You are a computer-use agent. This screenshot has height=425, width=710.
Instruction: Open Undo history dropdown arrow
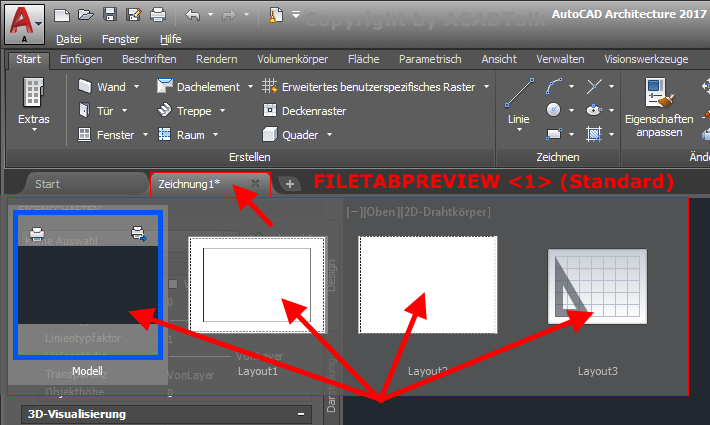(x=211, y=15)
